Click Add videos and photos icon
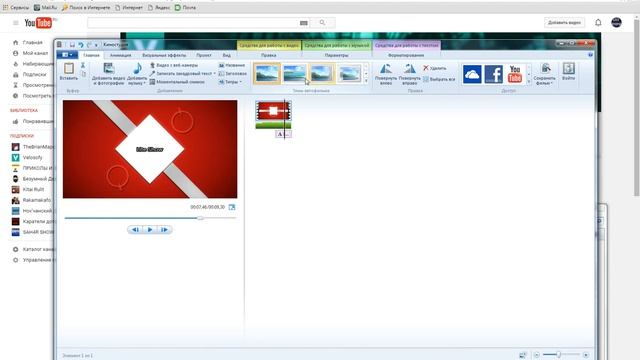 (109, 69)
